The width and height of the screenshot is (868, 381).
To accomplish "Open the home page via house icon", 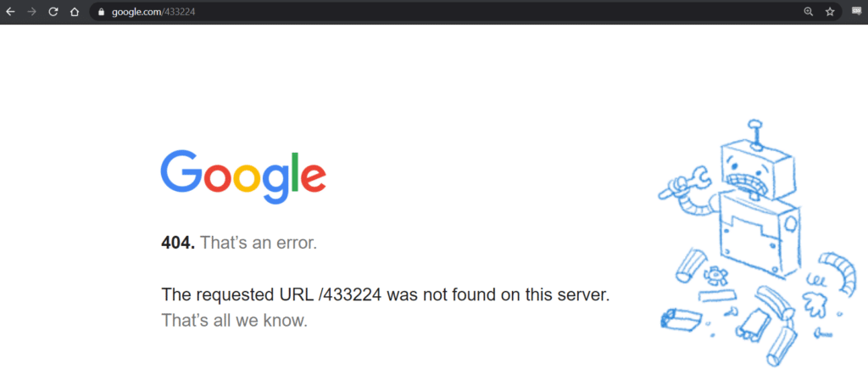I will 75,12.
